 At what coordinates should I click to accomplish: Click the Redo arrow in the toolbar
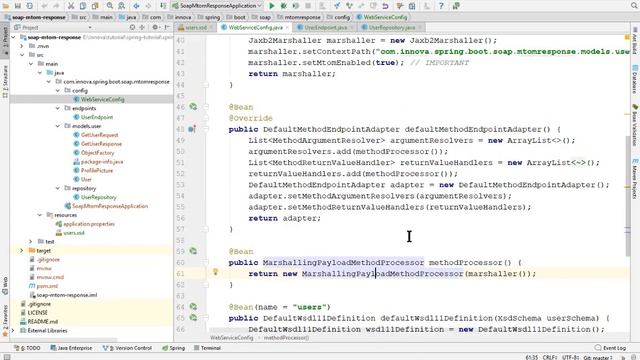56,6
